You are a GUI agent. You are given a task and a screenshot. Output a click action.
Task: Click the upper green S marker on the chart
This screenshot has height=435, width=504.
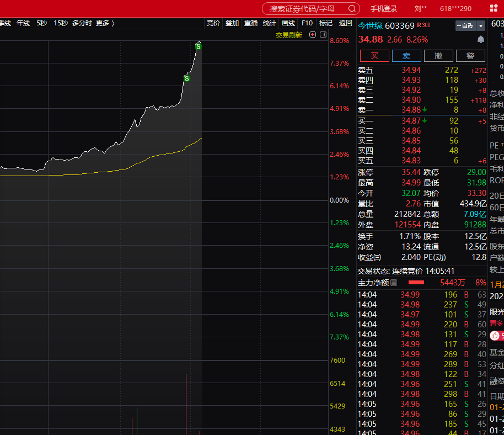tap(199, 46)
